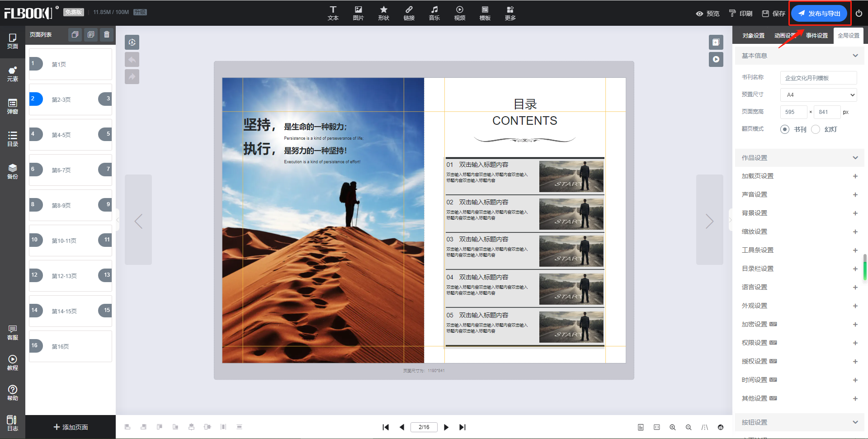This screenshot has width=868, height=439.
Task: Click the page width field 595
Action: click(x=793, y=112)
